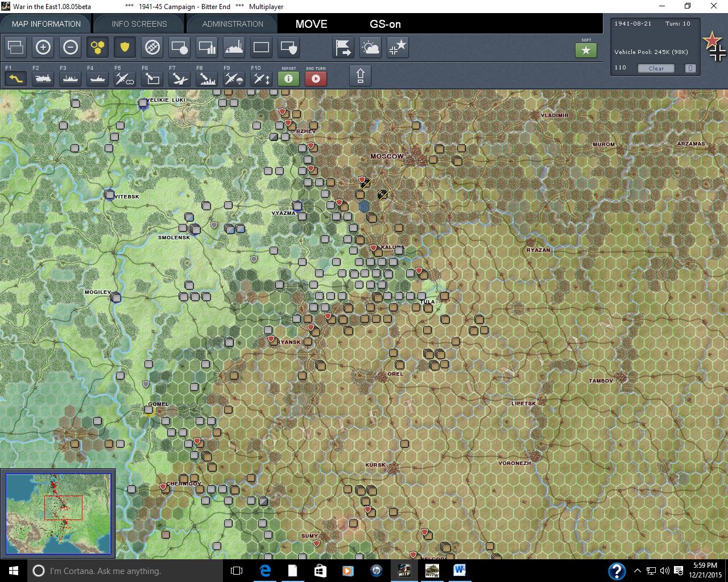Launch Microsoft Edge from taskbar
The width and height of the screenshot is (728, 582).
point(265,571)
